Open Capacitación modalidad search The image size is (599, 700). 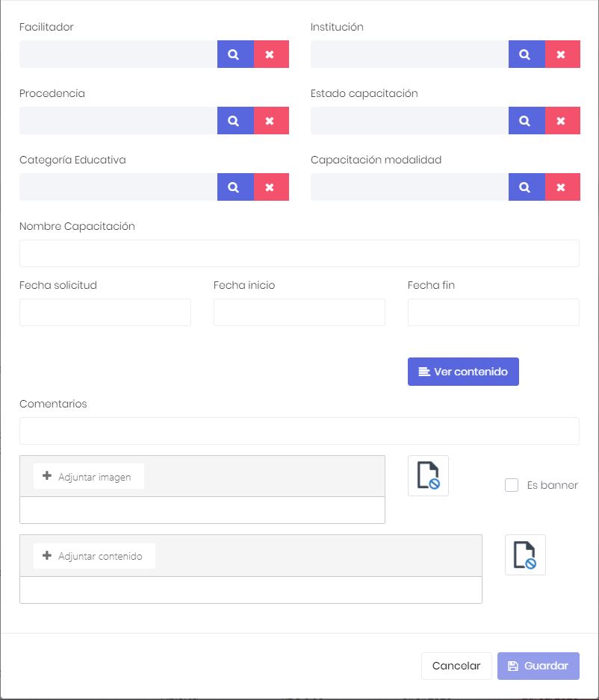pos(527,187)
